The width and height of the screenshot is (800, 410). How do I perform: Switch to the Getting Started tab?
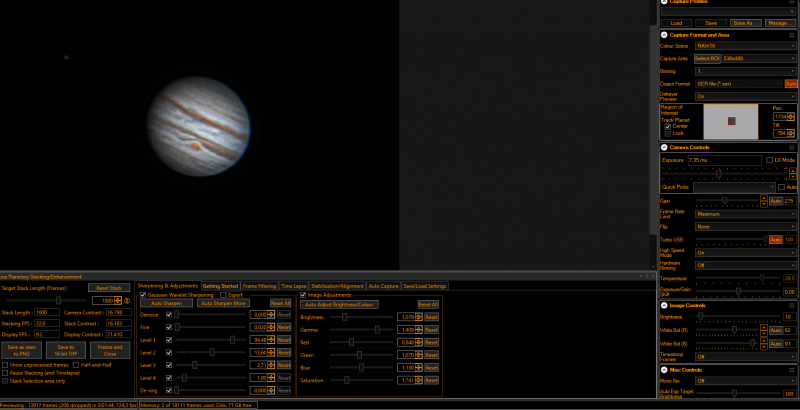click(220, 286)
